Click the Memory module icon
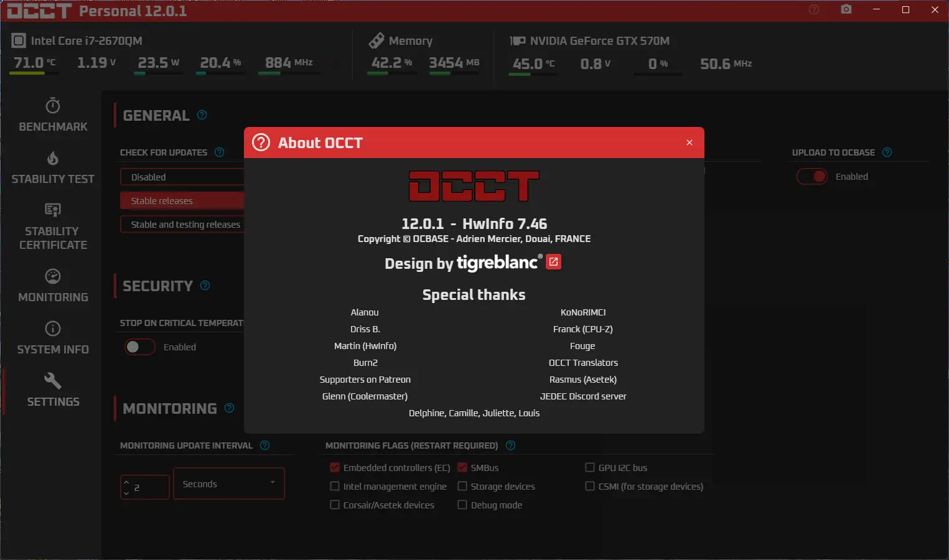Viewport: 949px width, 560px height. click(376, 40)
